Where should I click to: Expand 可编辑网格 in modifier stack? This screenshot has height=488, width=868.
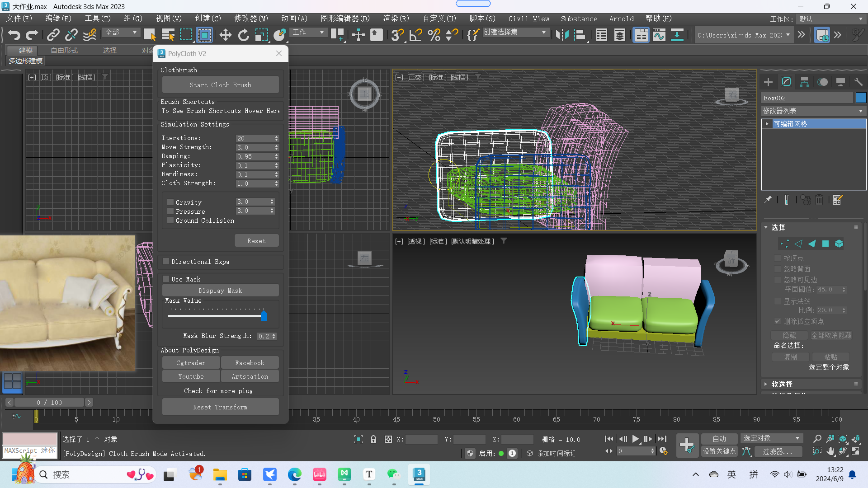click(x=767, y=124)
